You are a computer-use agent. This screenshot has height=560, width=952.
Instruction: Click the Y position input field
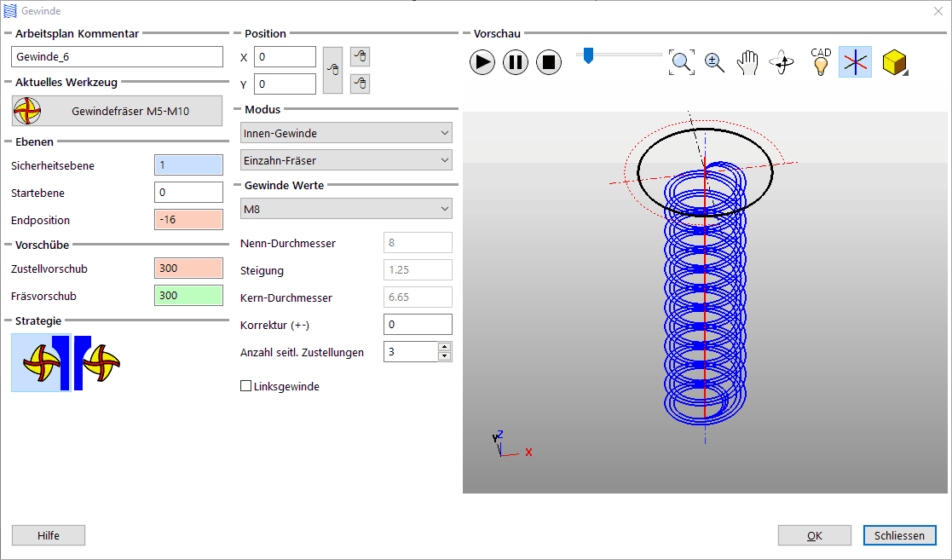pyautogui.click(x=285, y=84)
